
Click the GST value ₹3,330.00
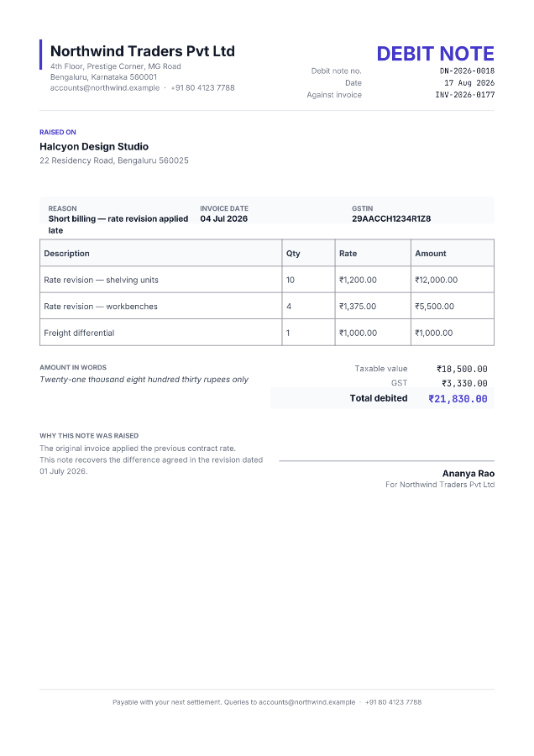click(464, 383)
